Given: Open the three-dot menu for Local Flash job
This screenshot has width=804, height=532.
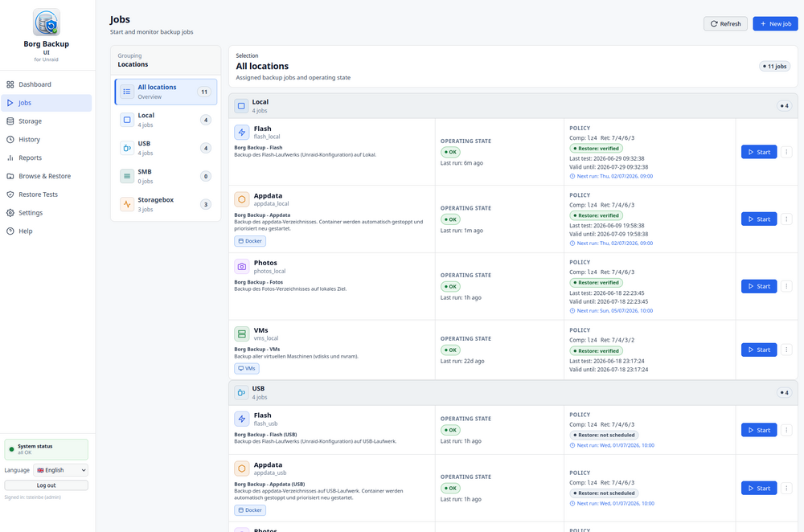Looking at the screenshot, I should click(786, 152).
